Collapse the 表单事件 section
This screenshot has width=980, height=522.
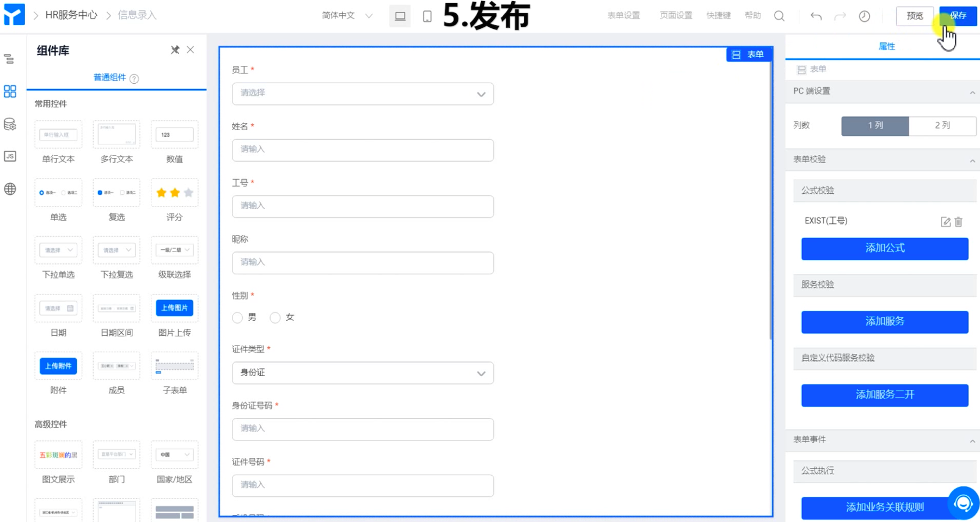(972, 441)
